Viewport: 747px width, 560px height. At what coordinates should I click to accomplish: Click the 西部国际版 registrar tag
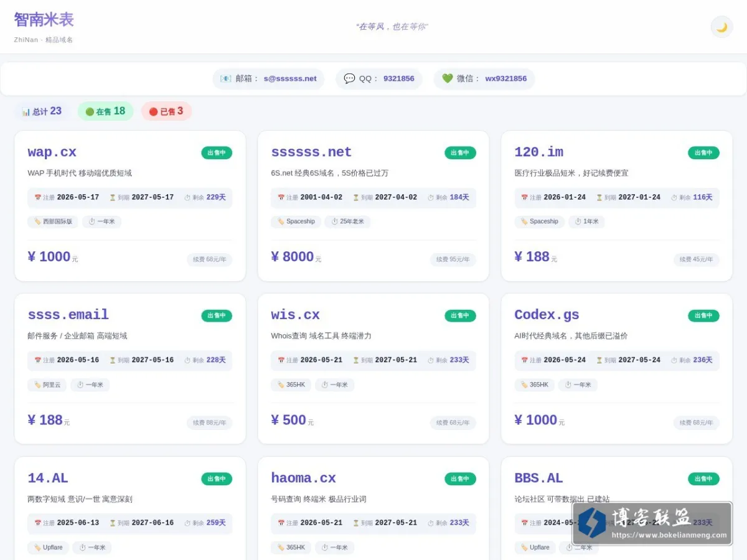click(x=53, y=222)
